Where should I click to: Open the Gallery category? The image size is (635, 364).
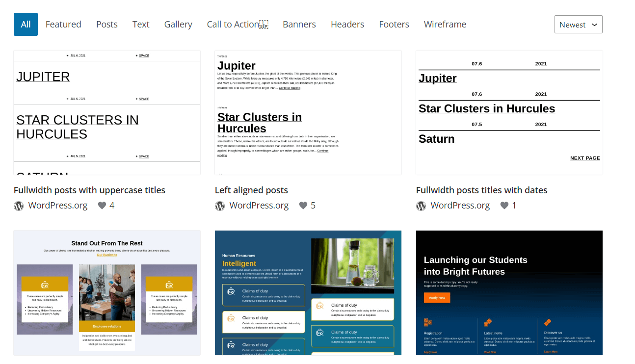pos(178,24)
